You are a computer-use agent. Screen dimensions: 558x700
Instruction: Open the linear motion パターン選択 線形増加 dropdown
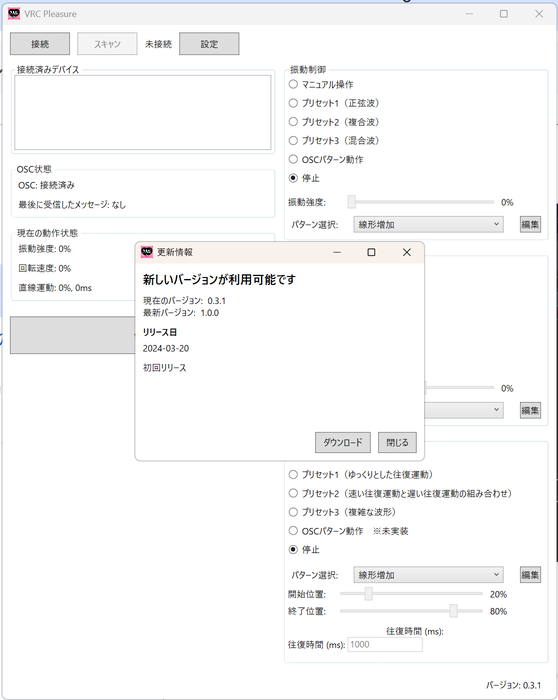[x=429, y=575]
